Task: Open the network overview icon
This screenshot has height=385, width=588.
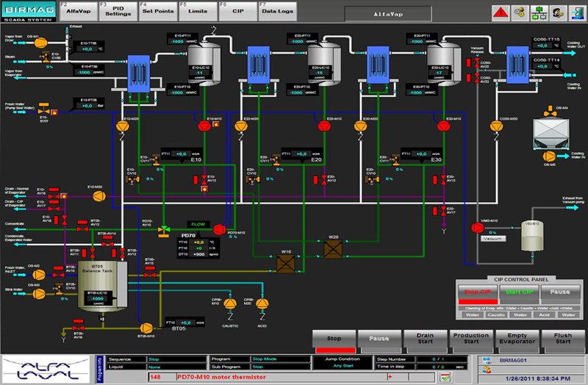Action: click(539, 13)
